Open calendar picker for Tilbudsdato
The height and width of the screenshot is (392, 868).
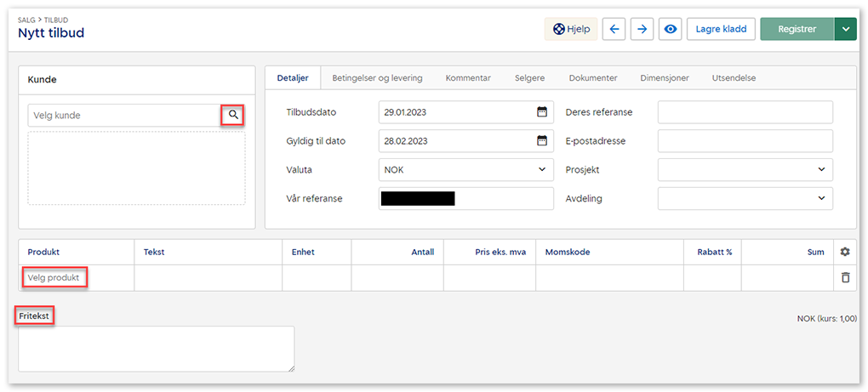pyautogui.click(x=541, y=111)
